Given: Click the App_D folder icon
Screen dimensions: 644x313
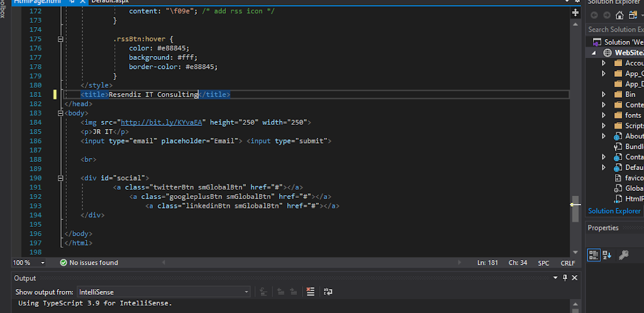Looking at the screenshot, I should (618, 84).
